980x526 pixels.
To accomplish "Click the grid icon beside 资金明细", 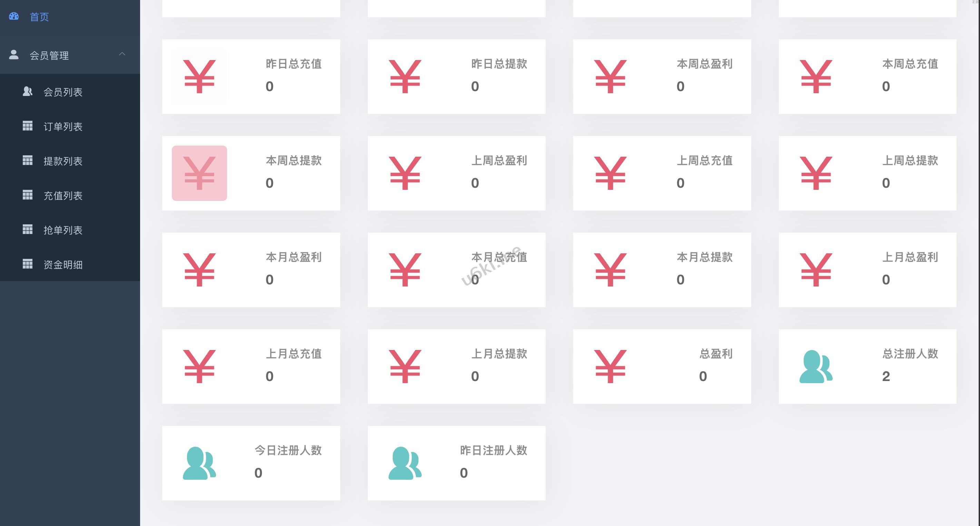I will (27, 264).
